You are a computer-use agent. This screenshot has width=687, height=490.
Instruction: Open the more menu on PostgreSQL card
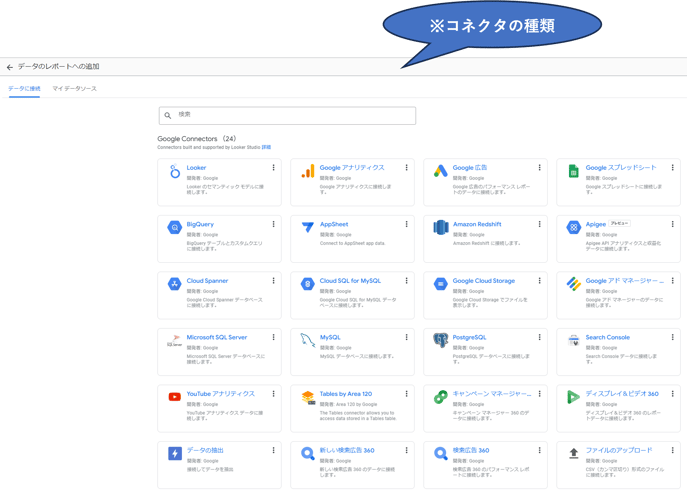(539, 337)
